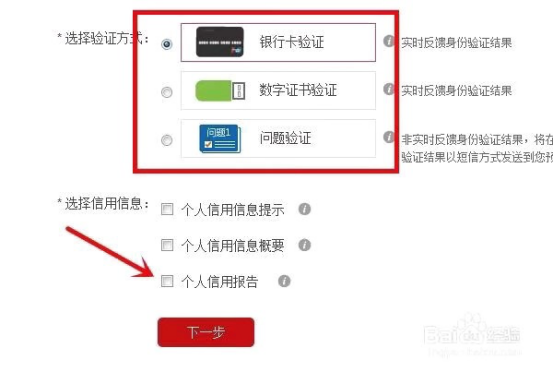This screenshot has width=554, height=372.
Task: Select the 数字证书验证 radio button
Action: click(166, 92)
